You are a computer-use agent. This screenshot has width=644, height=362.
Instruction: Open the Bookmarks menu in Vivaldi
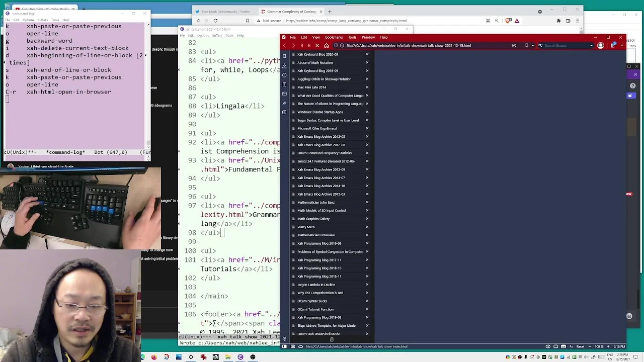click(x=334, y=37)
